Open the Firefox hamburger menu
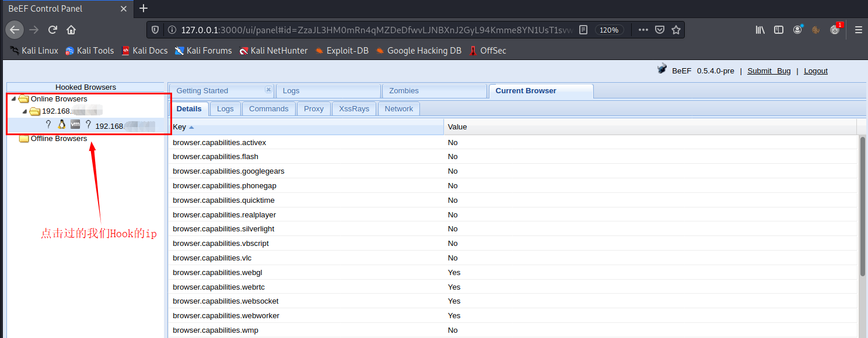868x338 pixels. coord(858,30)
